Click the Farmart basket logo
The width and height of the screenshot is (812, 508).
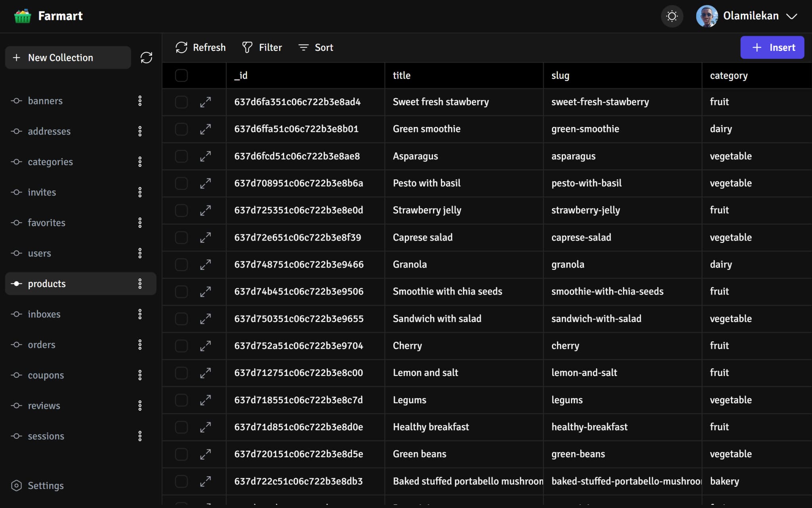(x=23, y=16)
